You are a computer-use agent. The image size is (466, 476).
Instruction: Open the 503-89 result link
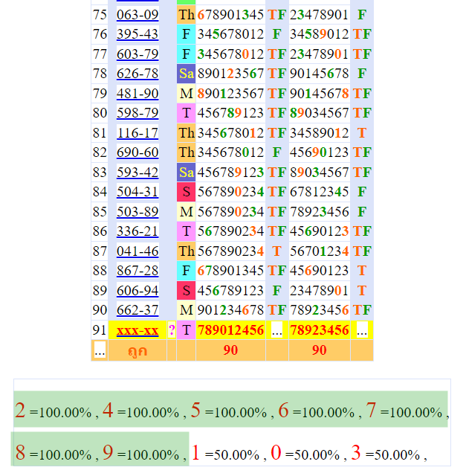coord(137,211)
